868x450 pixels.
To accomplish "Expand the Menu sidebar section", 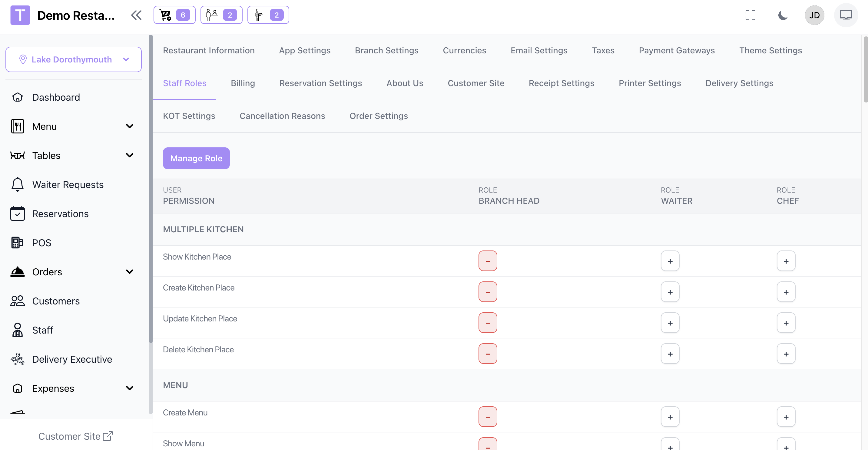I will click(129, 126).
